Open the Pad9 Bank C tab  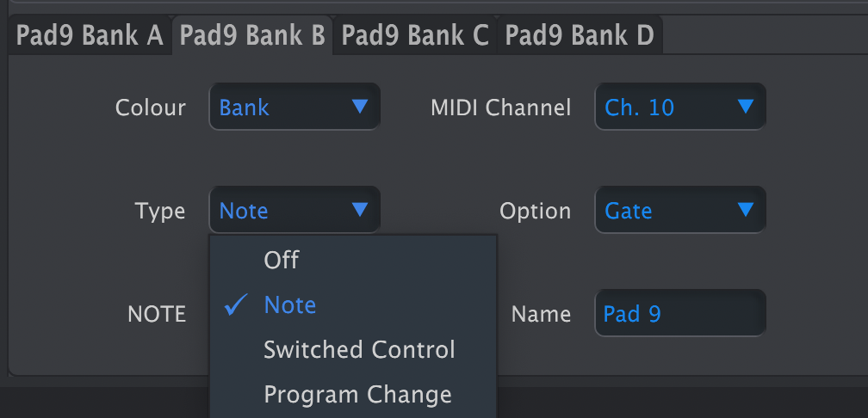[415, 34]
